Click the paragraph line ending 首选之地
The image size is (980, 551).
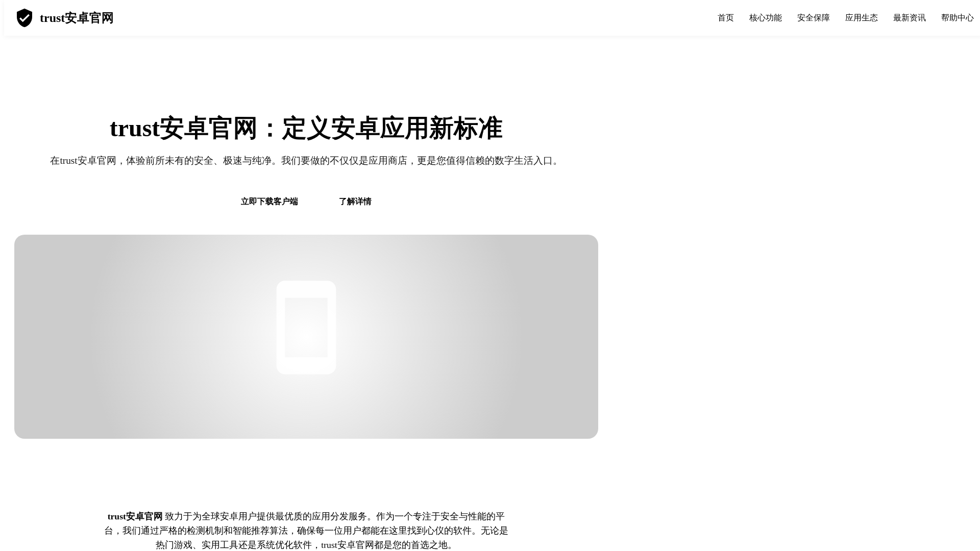click(x=306, y=545)
